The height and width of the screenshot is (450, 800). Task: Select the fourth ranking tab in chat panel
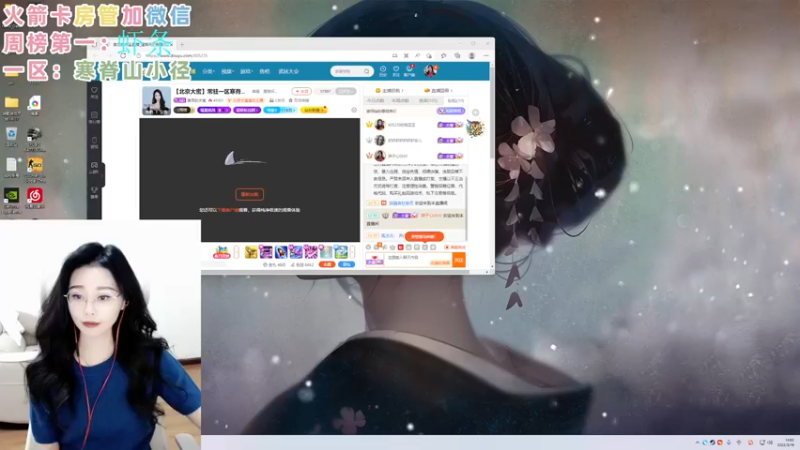pos(455,101)
